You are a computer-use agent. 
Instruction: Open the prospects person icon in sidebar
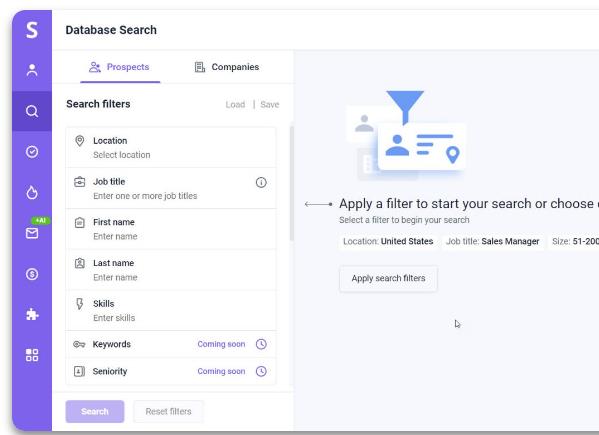click(32, 70)
